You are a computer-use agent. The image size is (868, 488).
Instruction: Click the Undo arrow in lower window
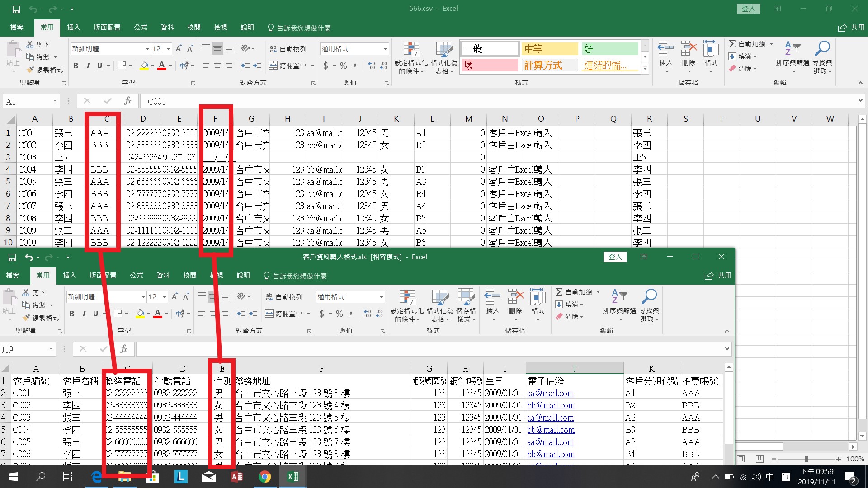pyautogui.click(x=28, y=257)
